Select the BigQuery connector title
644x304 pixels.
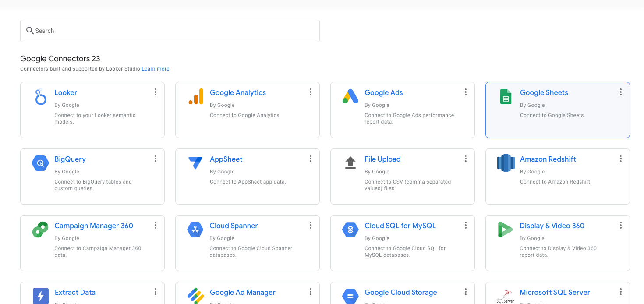coord(70,159)
